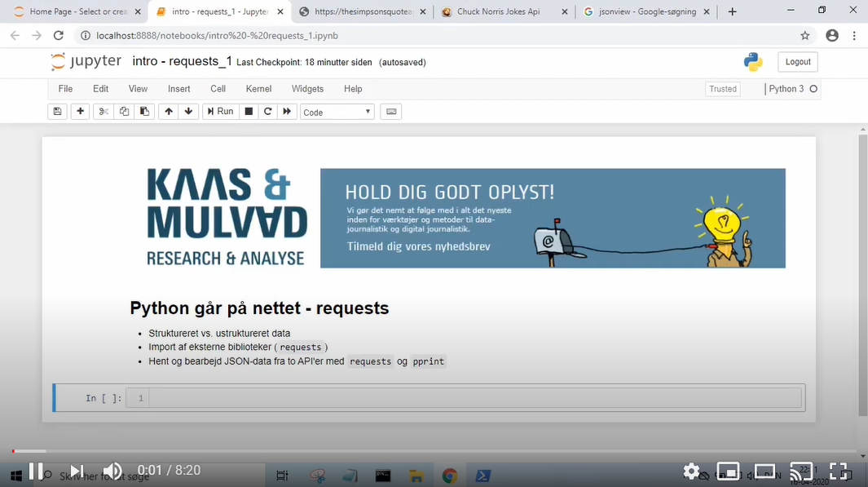
Task: Mute the video volume speaker icon
Action: point(113,471)
